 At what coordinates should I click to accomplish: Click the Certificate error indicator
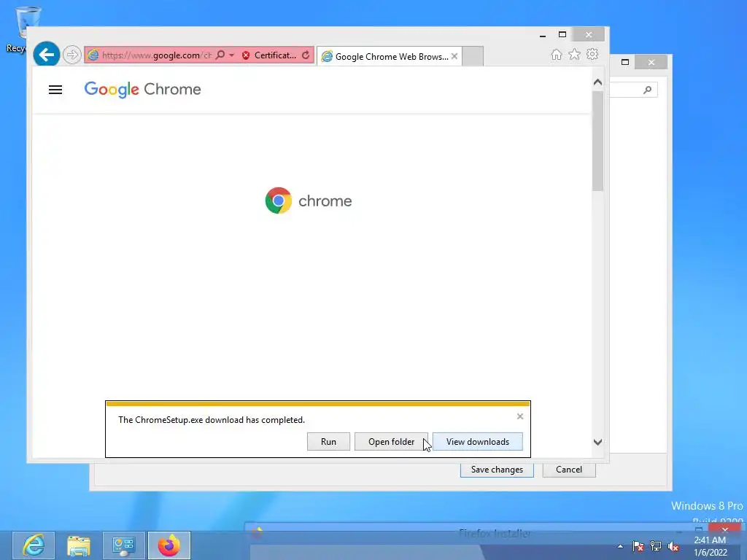click(x=270, y=55)
